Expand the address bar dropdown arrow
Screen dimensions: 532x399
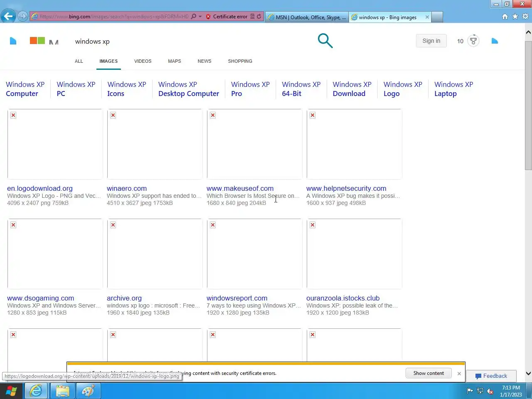click(x=200, y=17)
